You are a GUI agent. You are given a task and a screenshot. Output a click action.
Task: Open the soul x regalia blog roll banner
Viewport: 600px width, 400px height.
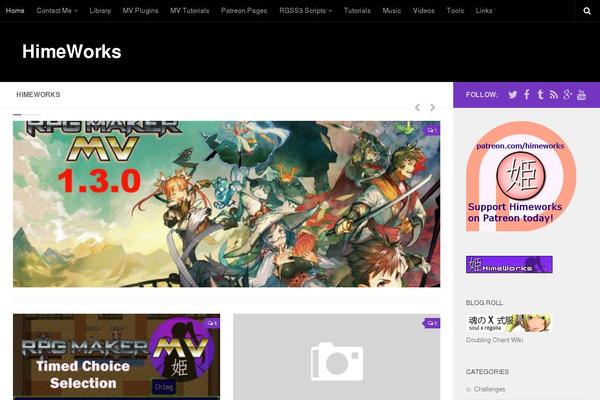[509, 323]
